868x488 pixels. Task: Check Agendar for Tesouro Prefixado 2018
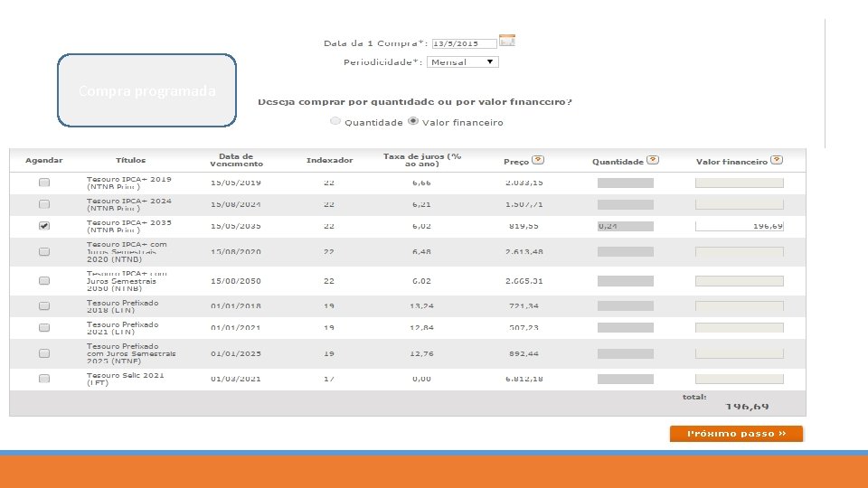[44, 306]
